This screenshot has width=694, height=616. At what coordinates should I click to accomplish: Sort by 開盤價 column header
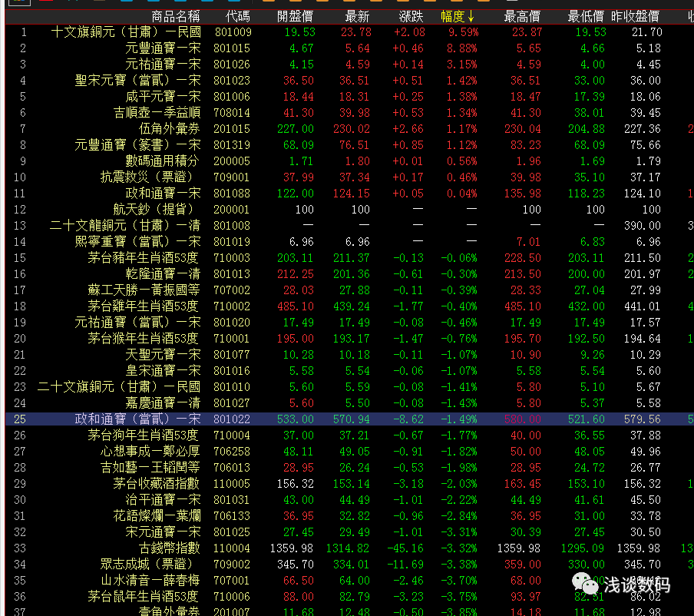point(295,17)
